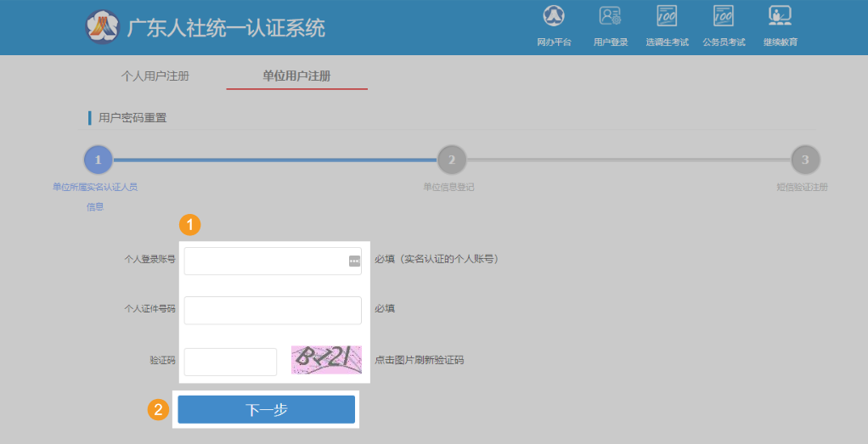Click the 广东人社统一认证系统 site title
This screenshot has width=868, height=444.
click(226, 28)
